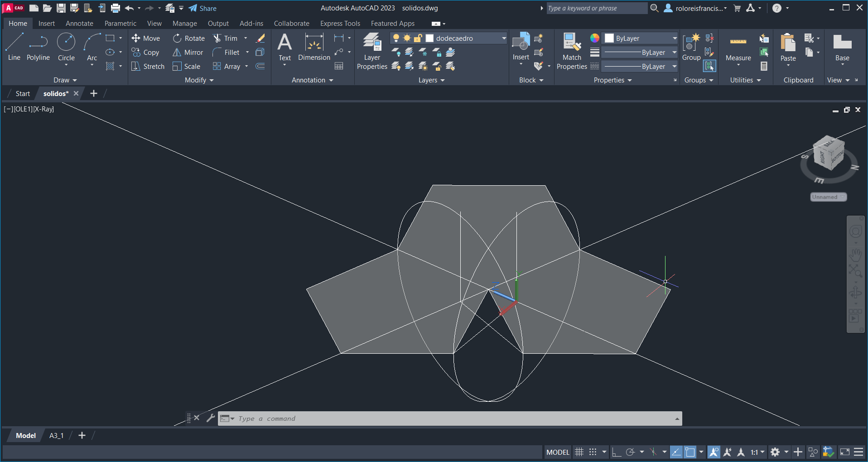Click the Dimension annotation tool
This screenshot has width=868, height=462.
(314, 47)
